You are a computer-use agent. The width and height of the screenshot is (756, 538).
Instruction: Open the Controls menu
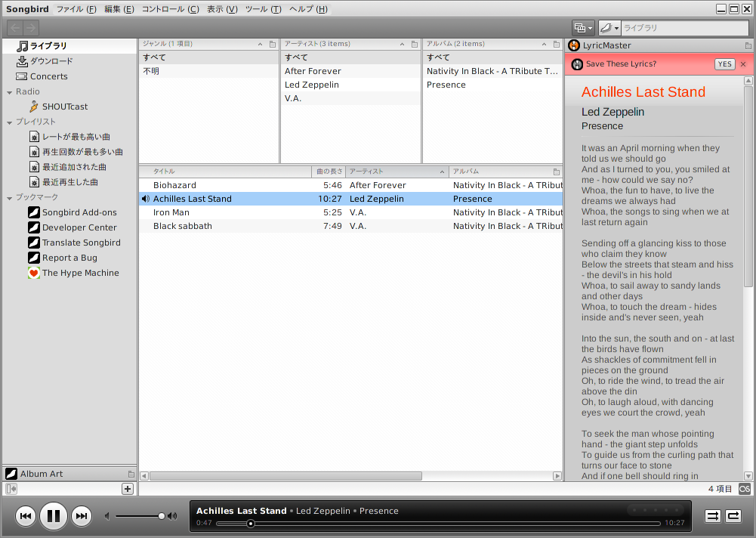coord(170,9)
